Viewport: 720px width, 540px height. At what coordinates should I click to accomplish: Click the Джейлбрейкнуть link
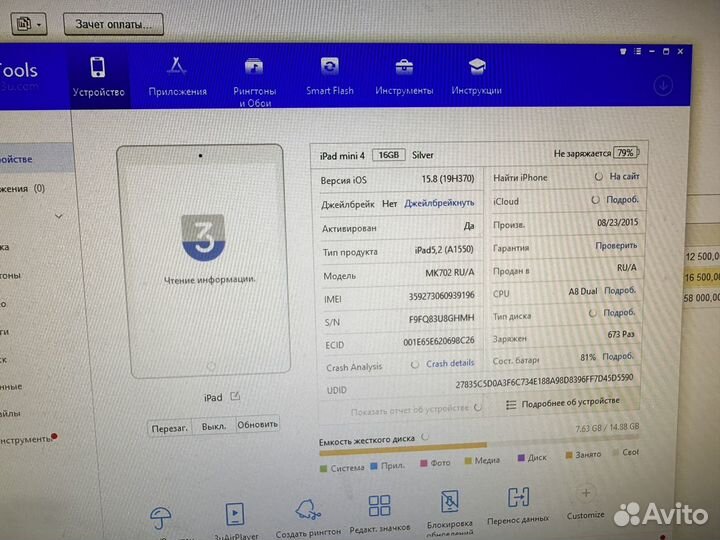pyautogui.click(x=439, y=203)
